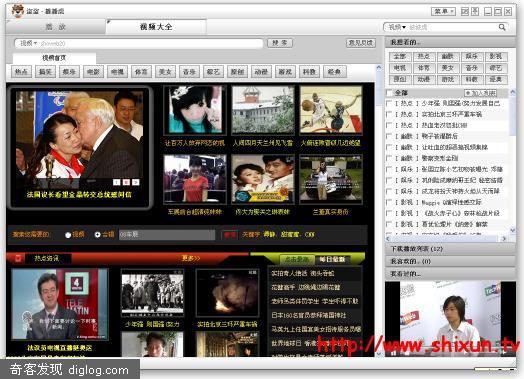Open the 菜单 dropdown menu
Image resolution: width=524 pixels, height=379 pixels.
(443, 11)
